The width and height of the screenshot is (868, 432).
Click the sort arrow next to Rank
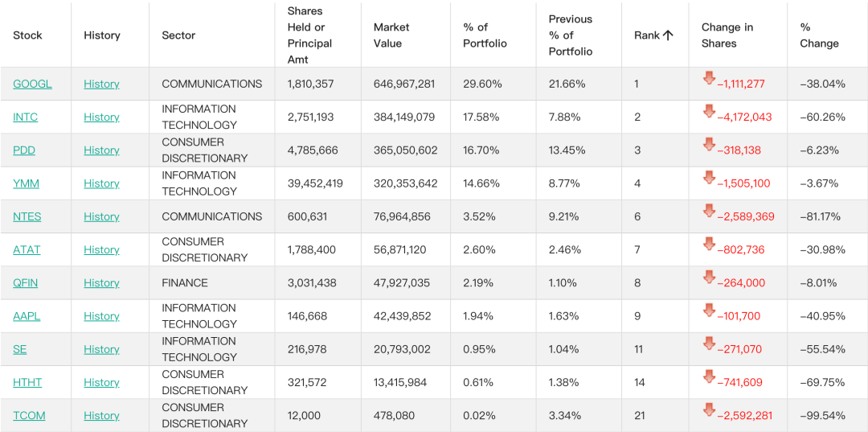[668, 35]
